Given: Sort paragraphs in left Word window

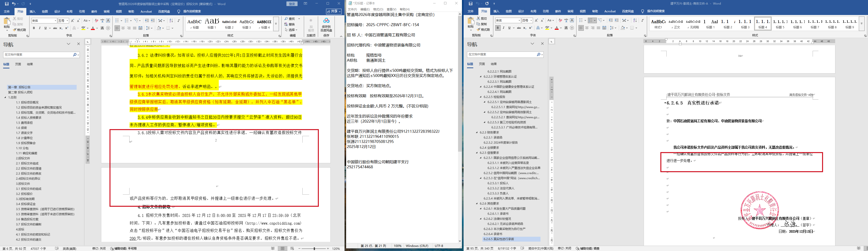Looking at the screenshot, I should pyautogui.click(x=171, y=21).
